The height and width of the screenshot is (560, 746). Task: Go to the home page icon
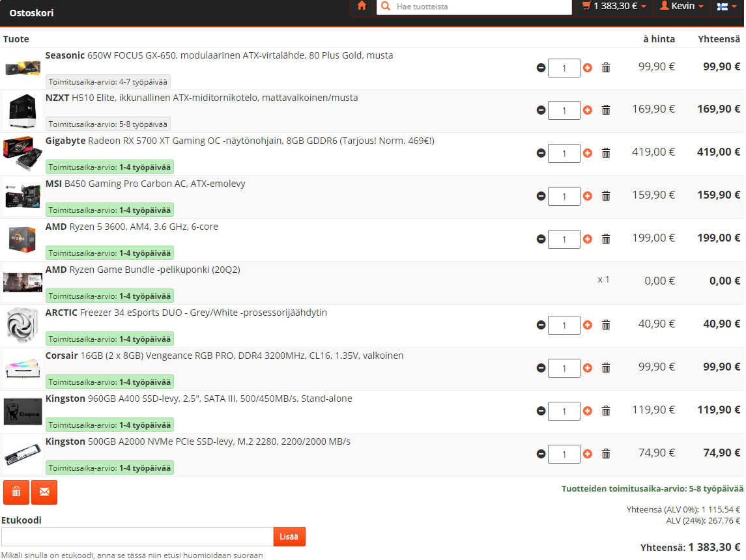pyautogui.click(x=362, y=6)
